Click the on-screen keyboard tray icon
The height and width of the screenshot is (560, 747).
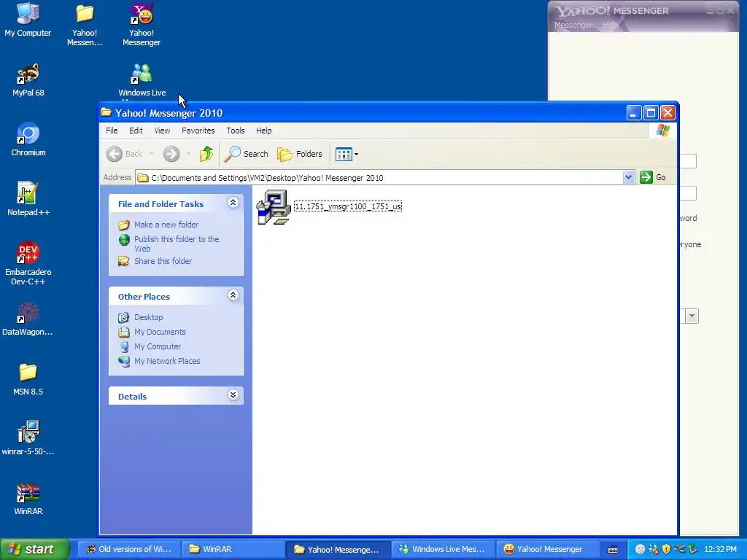tap(613, 550)
